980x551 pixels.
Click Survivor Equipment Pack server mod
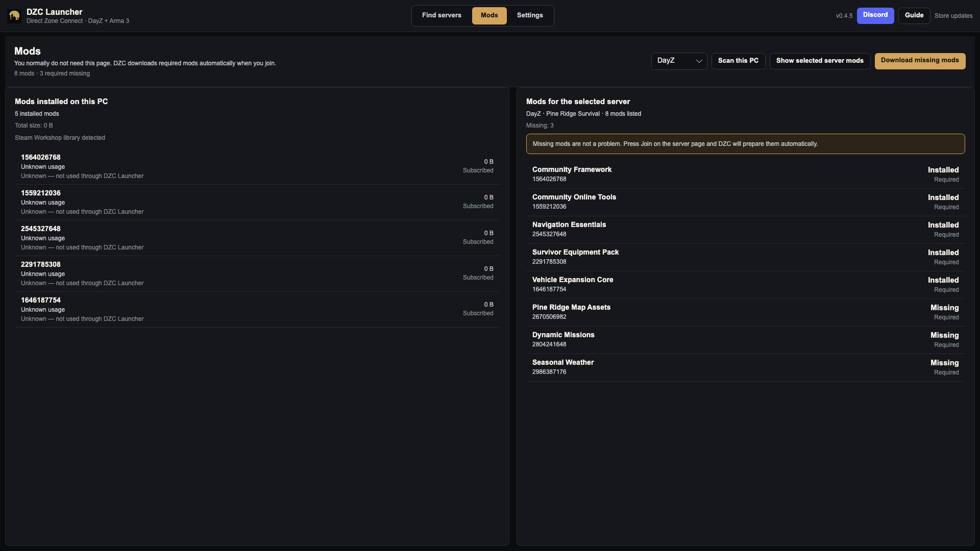point(745,257)
